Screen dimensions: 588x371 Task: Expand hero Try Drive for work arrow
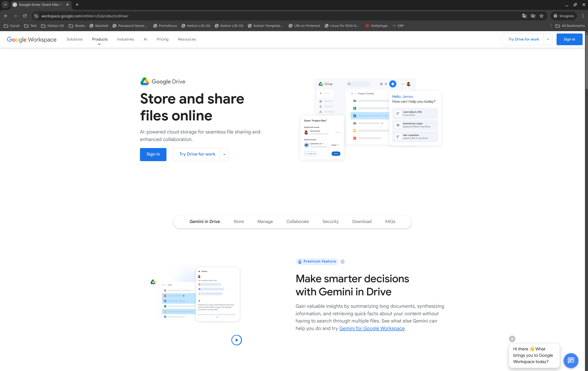tap(224, 154)
